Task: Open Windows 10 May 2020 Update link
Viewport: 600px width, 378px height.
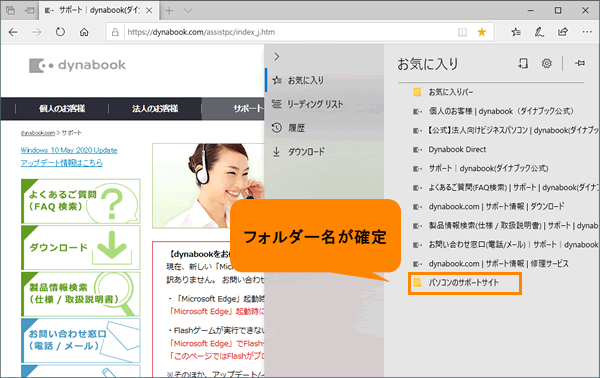Action: (69, 150)
